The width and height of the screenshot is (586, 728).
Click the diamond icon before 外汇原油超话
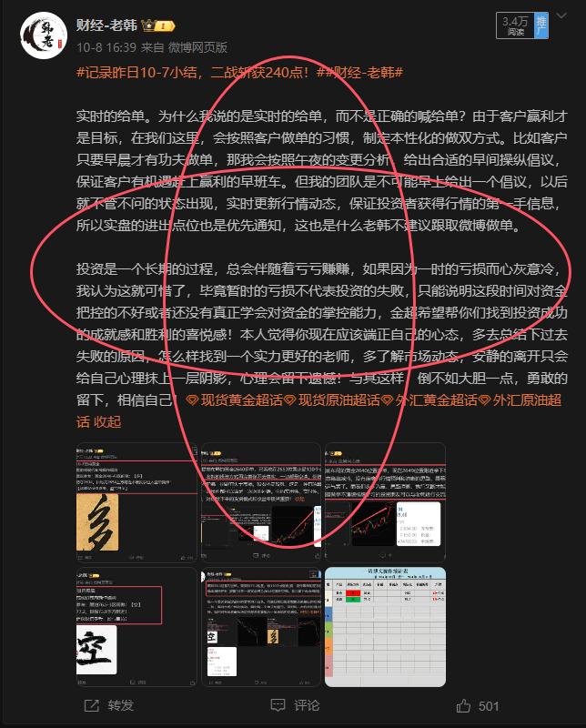(484, 400)
